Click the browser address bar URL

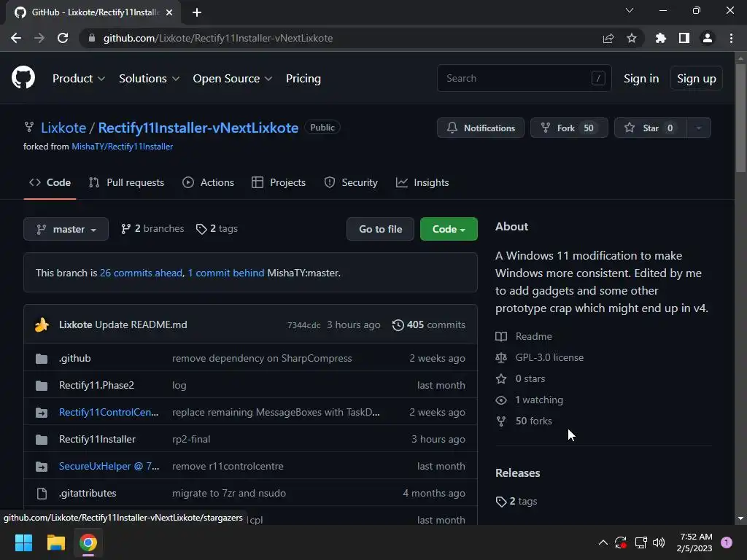(x=217, y=38)
